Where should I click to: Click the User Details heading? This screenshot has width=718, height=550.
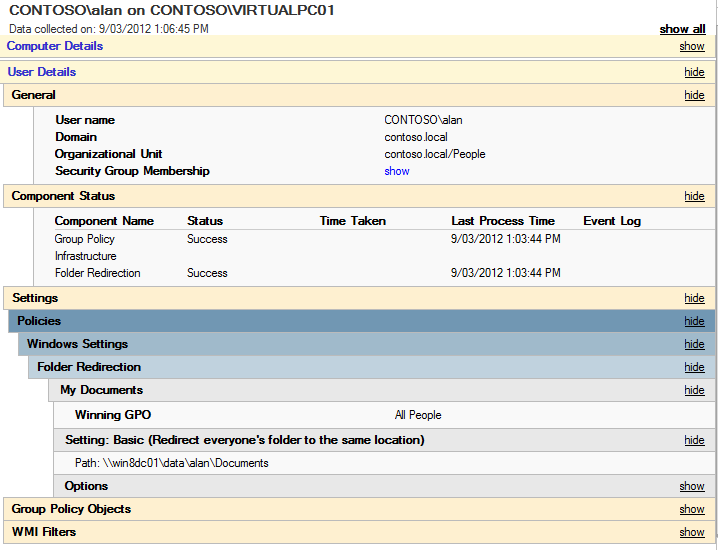pyautogui.click(x=42, y=72)
